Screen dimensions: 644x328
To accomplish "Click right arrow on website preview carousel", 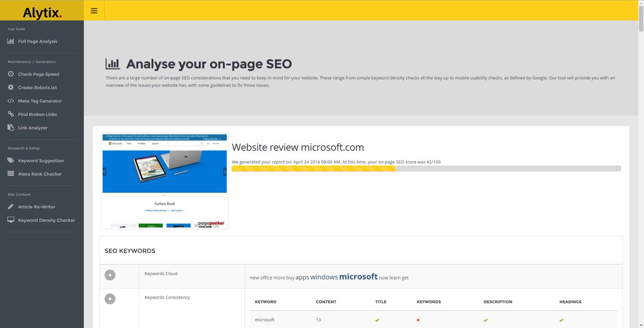I will (224, 172).
